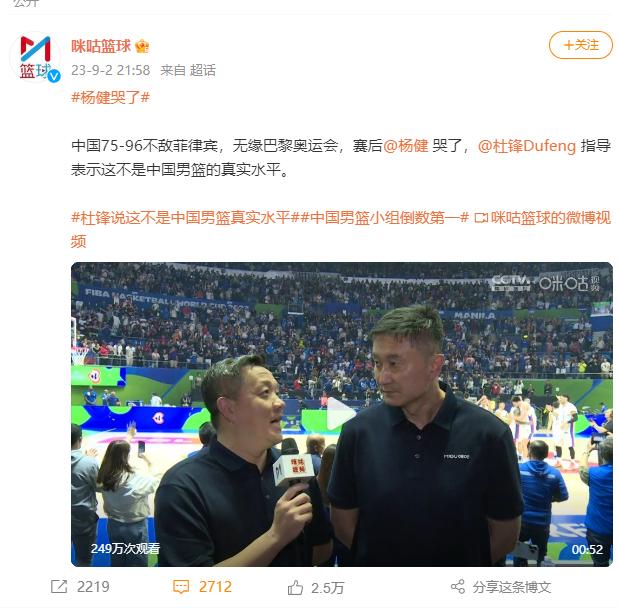This screenshot has width=618, height=608.
Task: Click the crown membership badge icon
Action: [x=142, y=46]
